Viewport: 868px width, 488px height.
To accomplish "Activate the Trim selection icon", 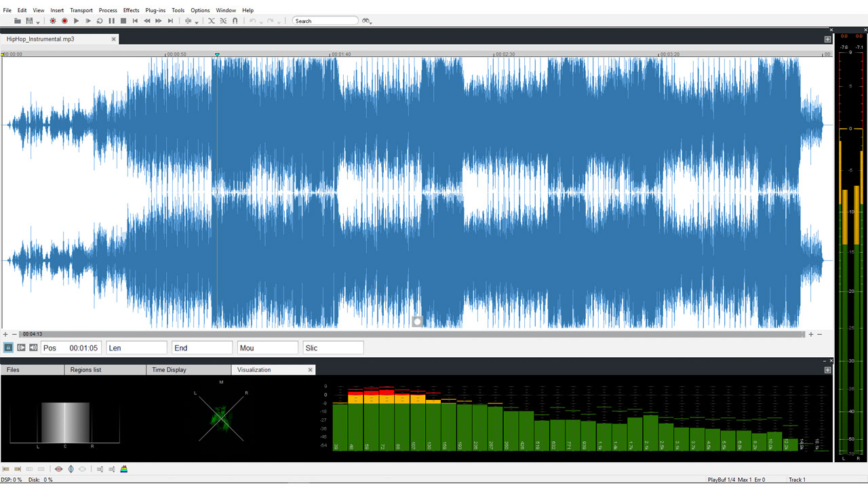I will click(x=222, y=20).
